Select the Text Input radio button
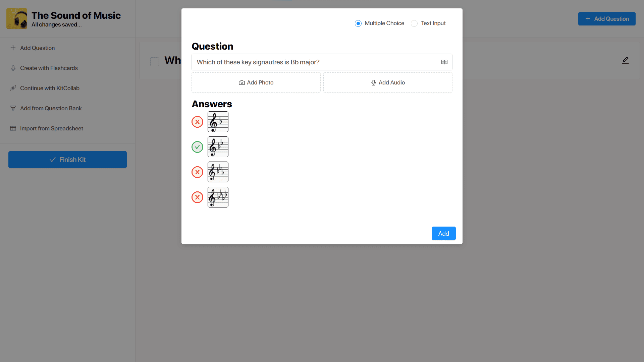The height and width of the screenshot is (362, 644). tap(414, 23)
